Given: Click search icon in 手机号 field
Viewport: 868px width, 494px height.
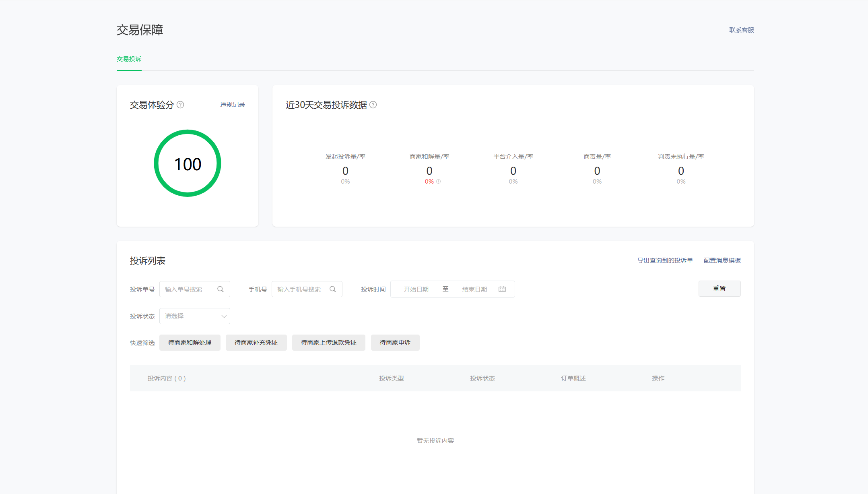Looking at the screenshot, I should 333,289.
